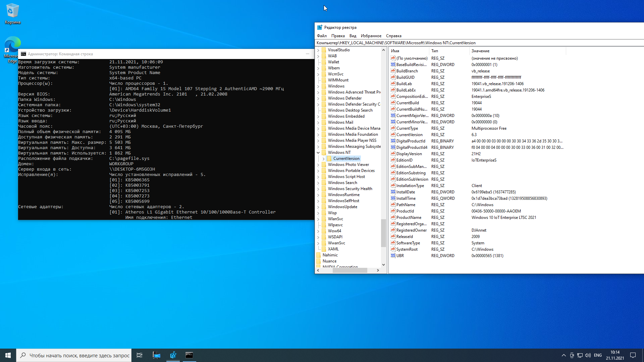Viewport: 644px width, 362px height.
Task: Click the volume speaker tray icon
Action: [588, 355]
